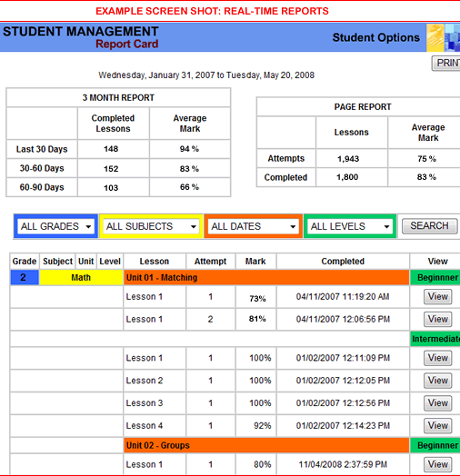460x476 pixels.
Task: View Lesson 1 attempt with 81% mark
Action: (x=438, y=319)
